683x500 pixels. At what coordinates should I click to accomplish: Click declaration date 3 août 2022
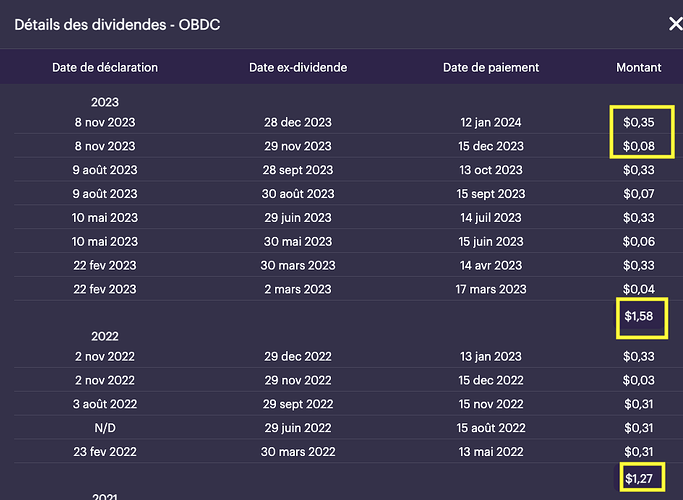(105, 404)
